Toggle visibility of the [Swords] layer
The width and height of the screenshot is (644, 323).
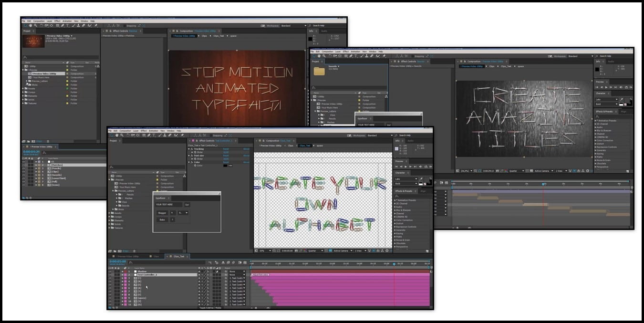coord(23,175)
